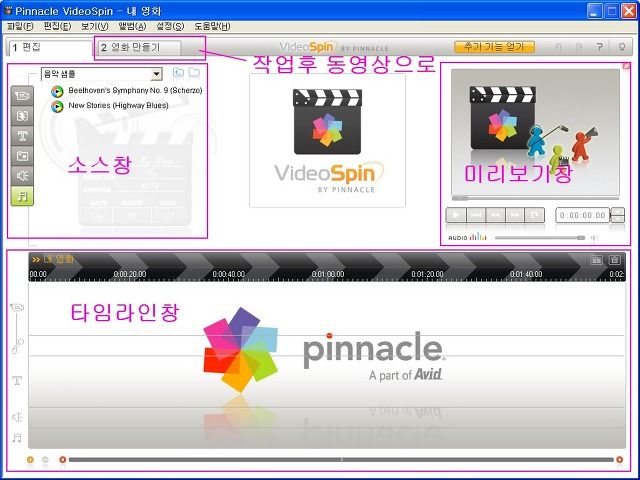Click the fast forward button
Viewport: 640px width, 480px height.
click(515, 215)
